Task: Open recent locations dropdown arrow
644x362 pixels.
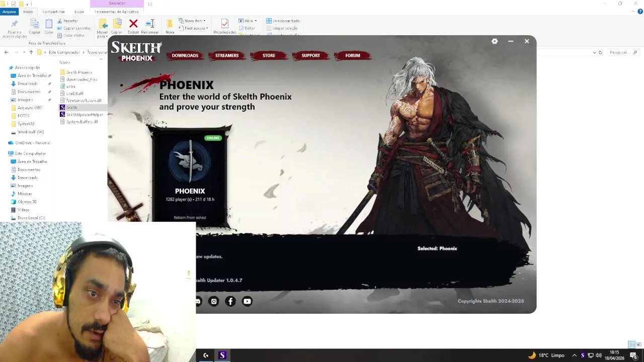Action: pos(24,52)
